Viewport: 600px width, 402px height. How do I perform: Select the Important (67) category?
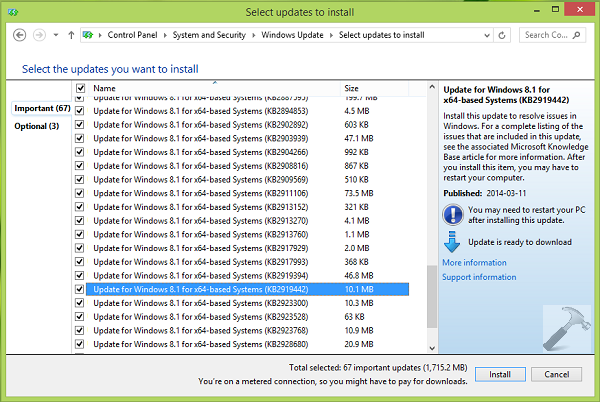pos(41,108)
